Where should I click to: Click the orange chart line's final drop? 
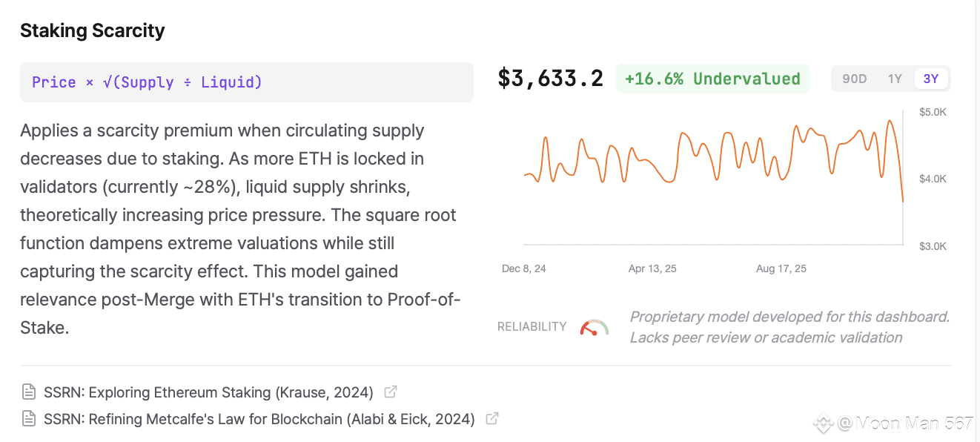[x=900, y=178]
